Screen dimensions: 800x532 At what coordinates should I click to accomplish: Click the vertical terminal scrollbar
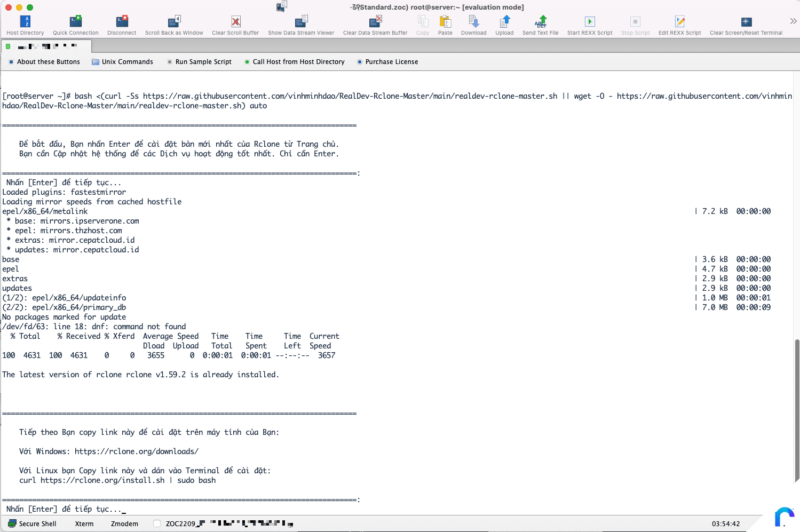click(x=797, y=411)
